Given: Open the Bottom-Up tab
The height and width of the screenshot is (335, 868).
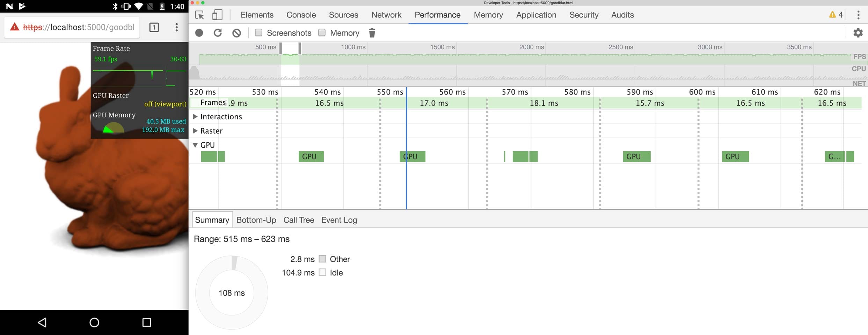Looking at the screenshot, I should pos(256,220).
